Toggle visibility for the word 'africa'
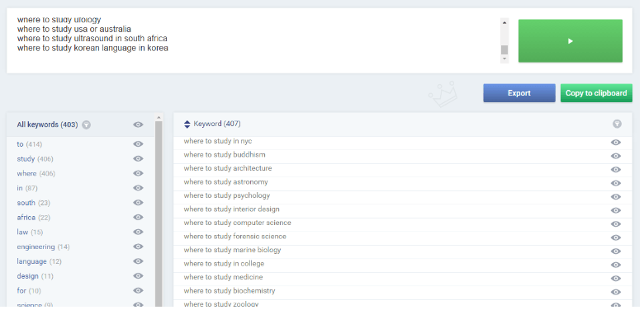644x310 pixels. pyautogui.click(x=138, y=218)
